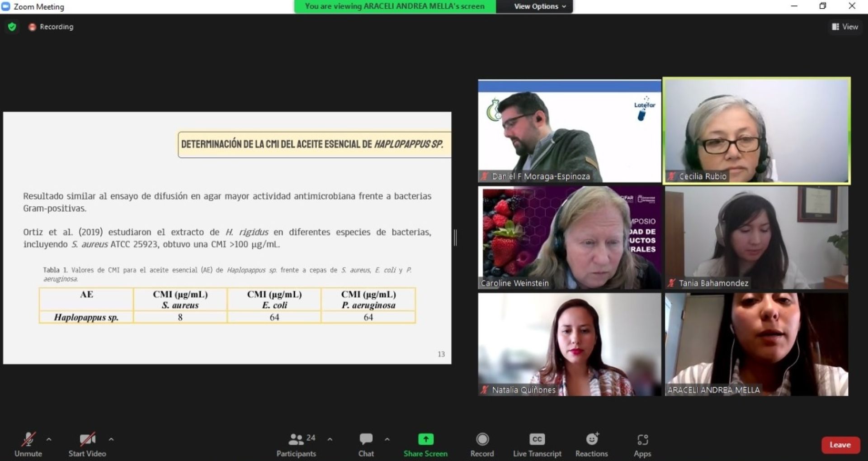Expand the arrow next to Chat
Screen dimensions: 868x461
[x=387, y=439]
